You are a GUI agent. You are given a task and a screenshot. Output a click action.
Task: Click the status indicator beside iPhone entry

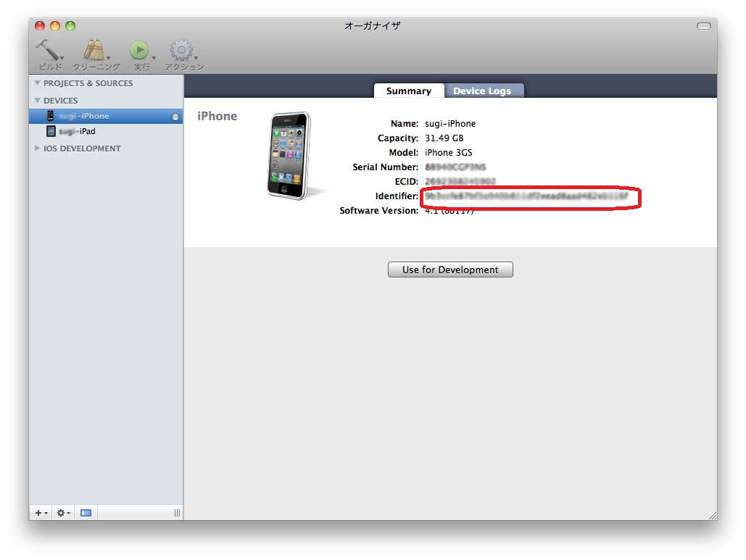(175, 117)
